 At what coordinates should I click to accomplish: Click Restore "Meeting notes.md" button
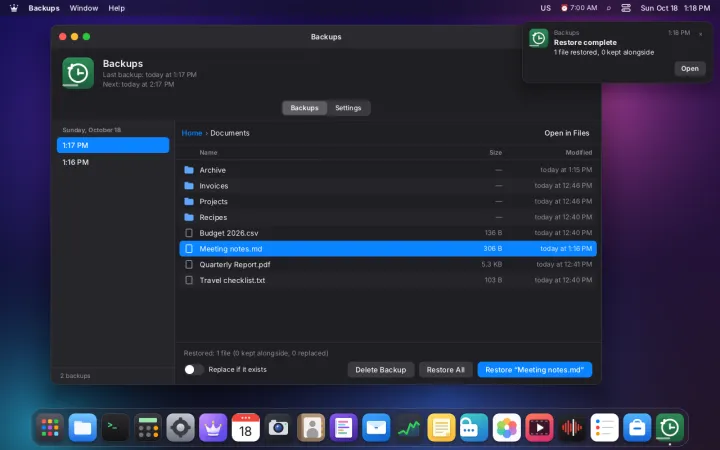pos(534,370)
